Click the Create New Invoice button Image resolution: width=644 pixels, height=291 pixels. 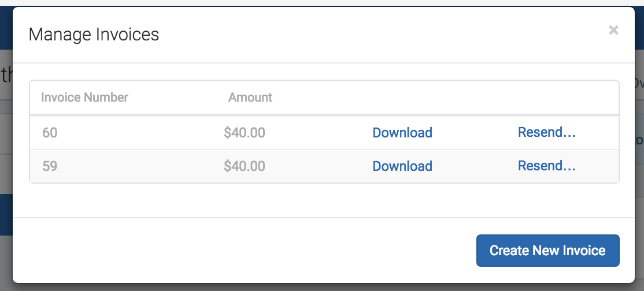(x=547, y=251)
